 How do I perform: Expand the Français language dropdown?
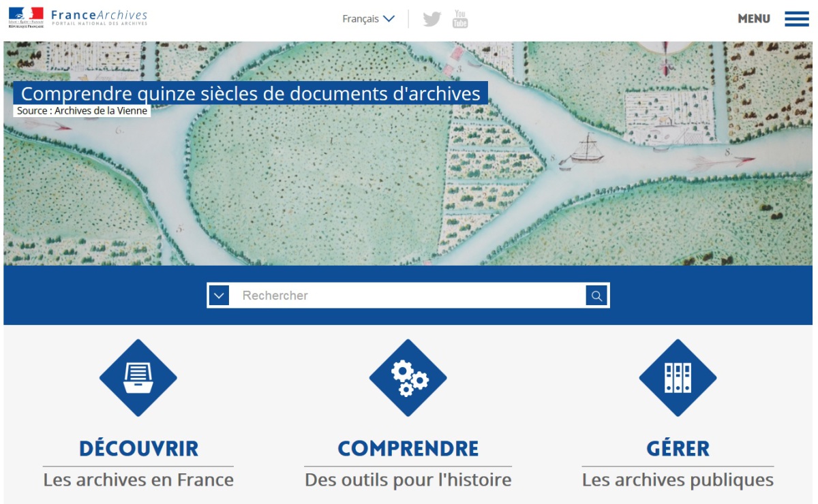coord(368,19)
